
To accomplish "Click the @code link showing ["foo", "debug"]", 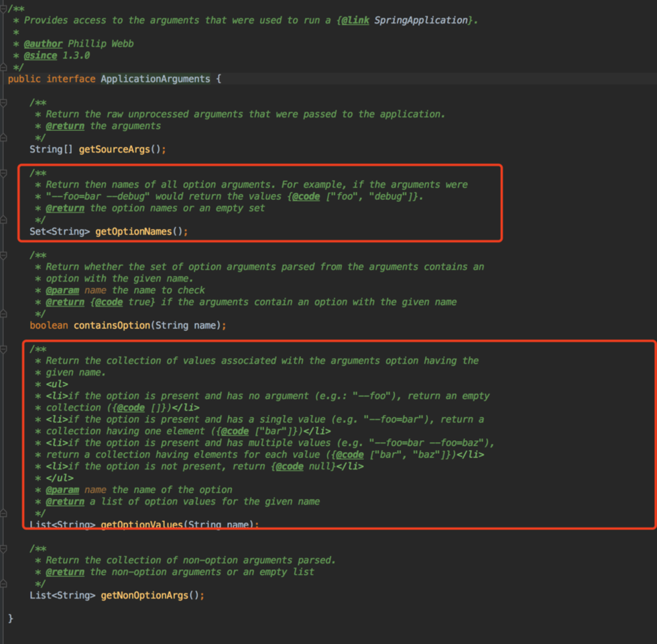I will [306, 196].
